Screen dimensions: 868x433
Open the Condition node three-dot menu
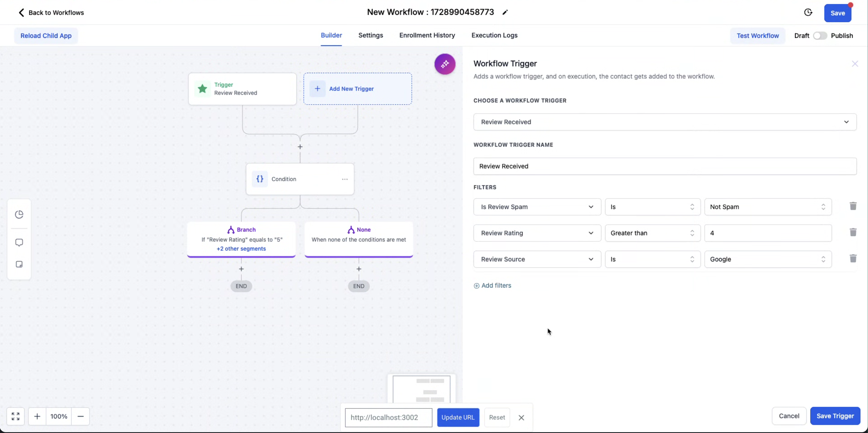coord(345,179)
